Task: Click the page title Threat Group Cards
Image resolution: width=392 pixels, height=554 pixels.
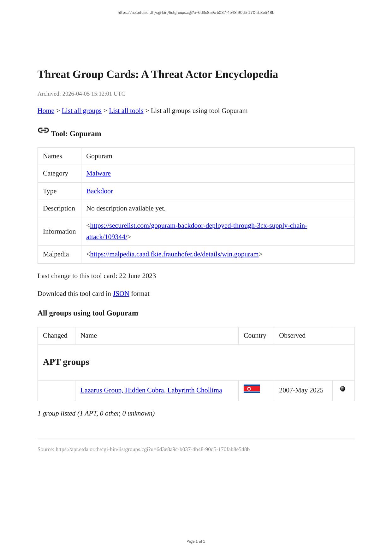Action: pos(157,74)
